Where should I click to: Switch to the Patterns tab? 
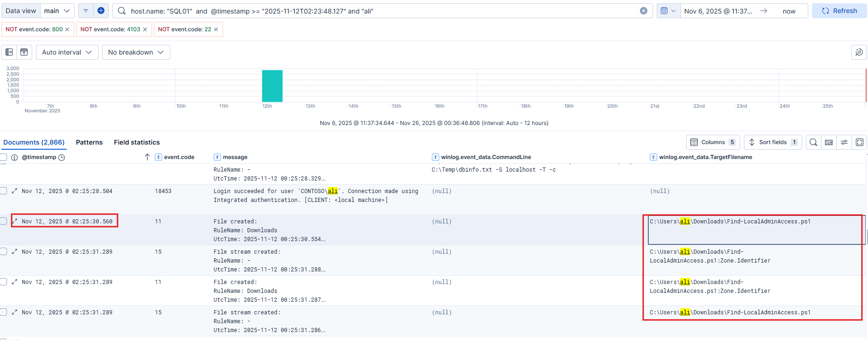coord(89,142)
